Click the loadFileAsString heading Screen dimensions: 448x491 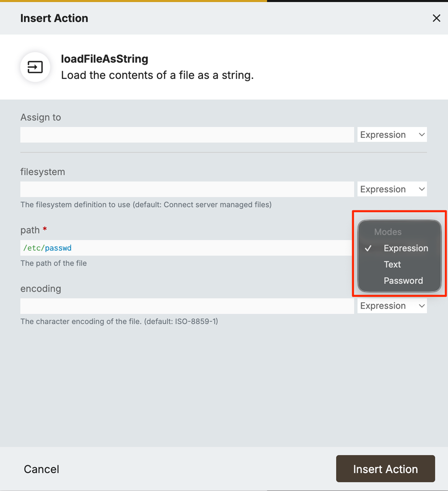[x=104, y=59]
